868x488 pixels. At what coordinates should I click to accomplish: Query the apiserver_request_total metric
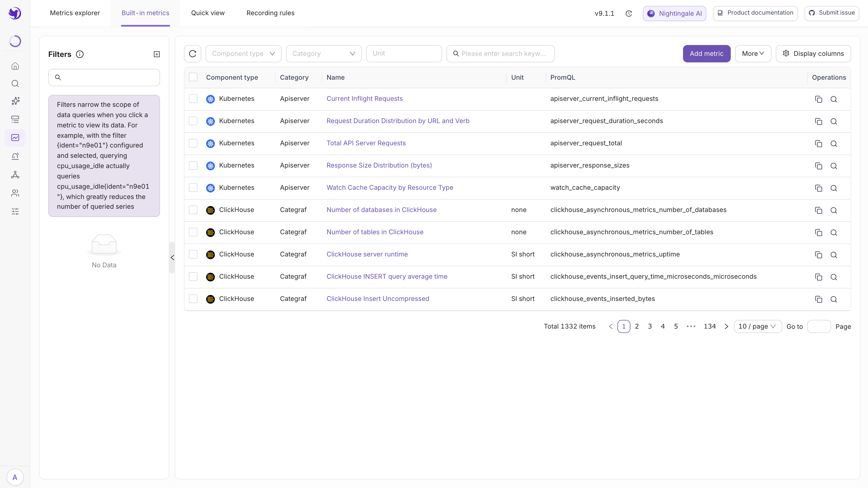tap(834, 143)
